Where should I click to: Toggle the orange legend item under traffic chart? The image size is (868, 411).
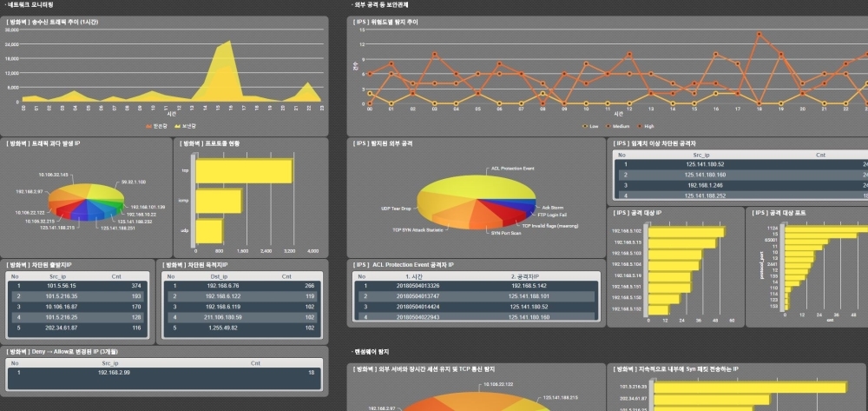(x=156, y=127)
